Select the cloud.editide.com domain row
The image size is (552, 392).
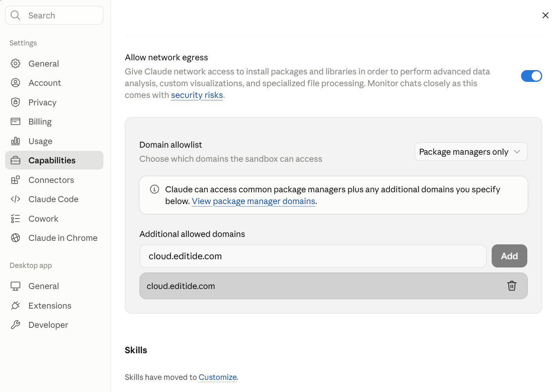(333, 286)
